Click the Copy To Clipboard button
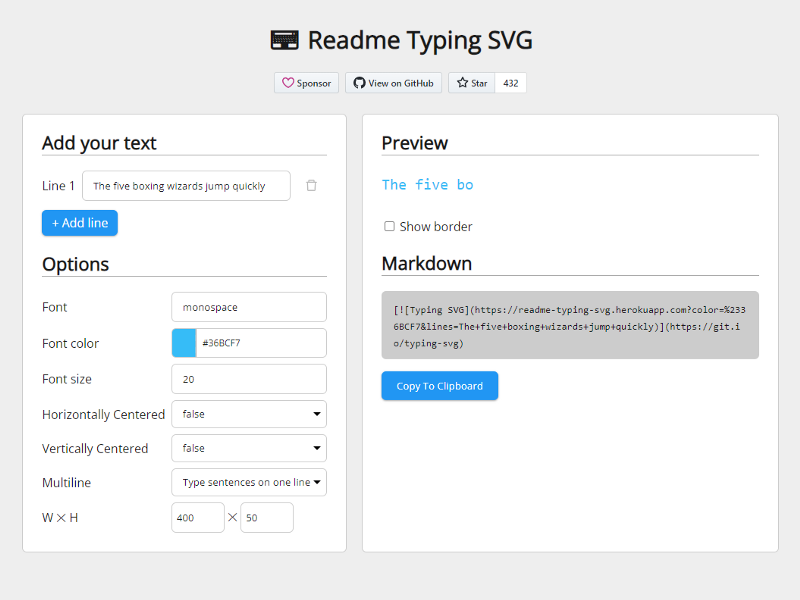 439,386
